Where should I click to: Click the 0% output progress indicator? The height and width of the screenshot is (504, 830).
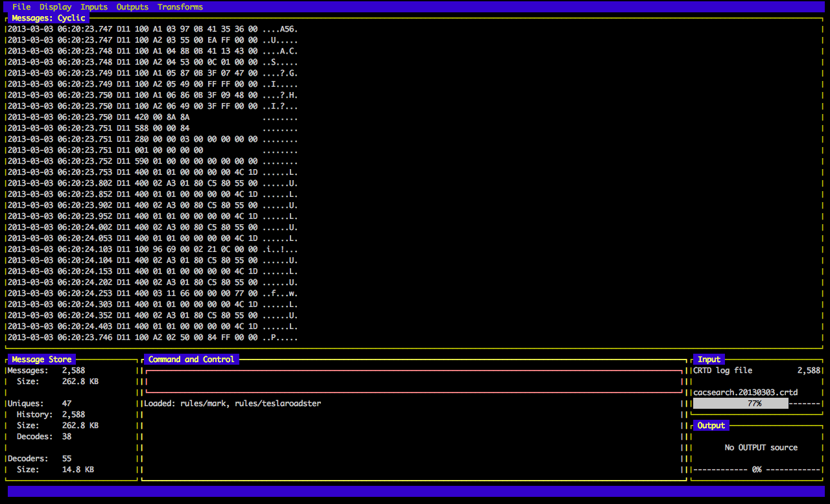coord(756,470)
